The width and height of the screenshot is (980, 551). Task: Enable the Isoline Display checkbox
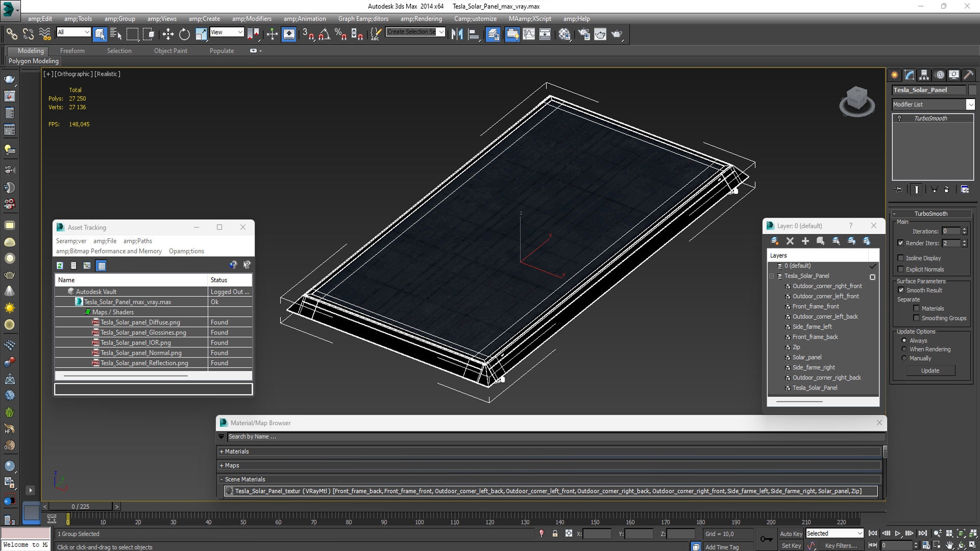(901, 258)
